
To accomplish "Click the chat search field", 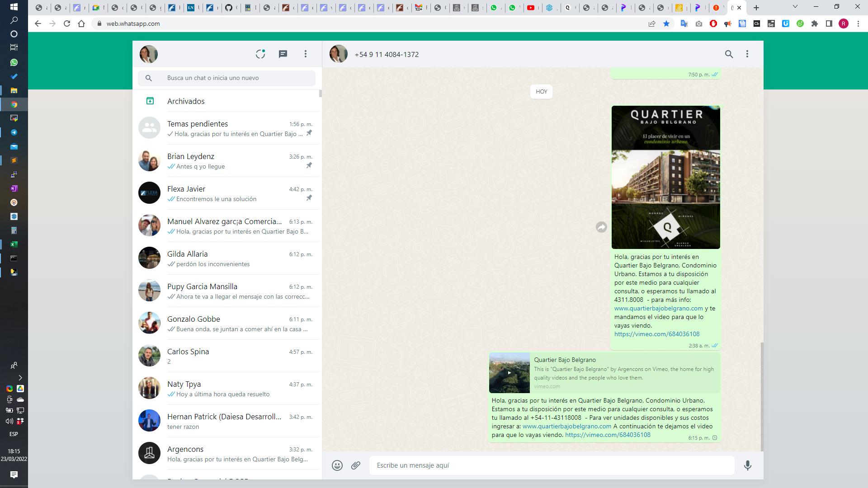I will pos(226,78).
